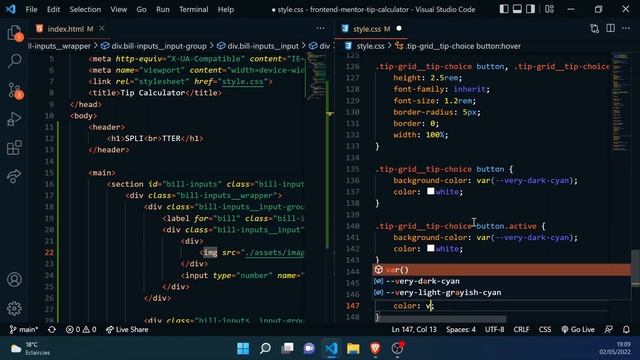
Task: Open the Run menu
Action: 162,9
